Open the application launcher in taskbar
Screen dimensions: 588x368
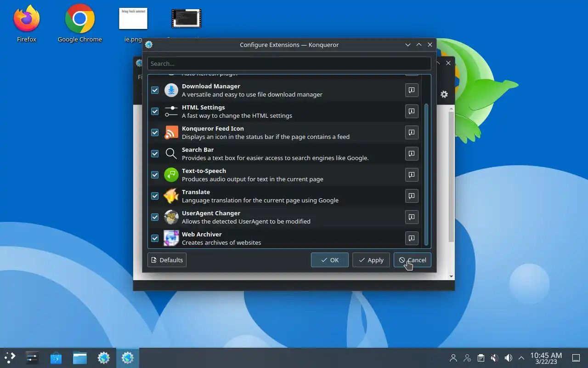[10, 357]
